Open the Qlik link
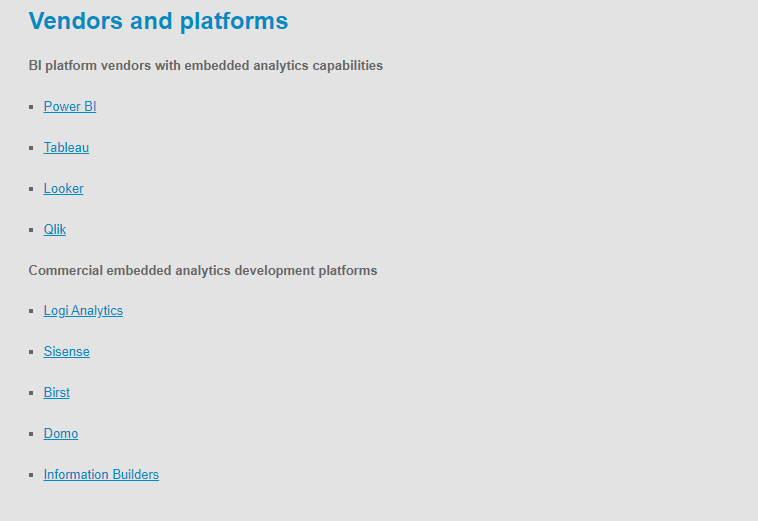 tap(55, 230)
